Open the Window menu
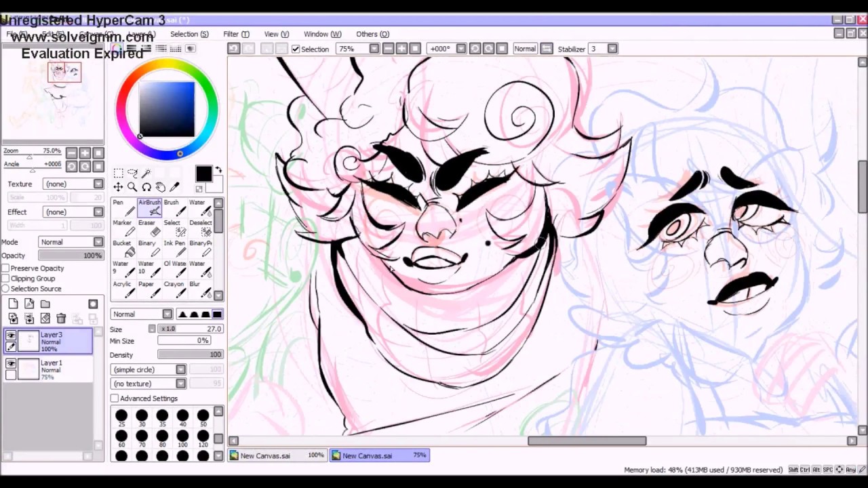This screenshot has height=488, width=868. click(322, 34)
